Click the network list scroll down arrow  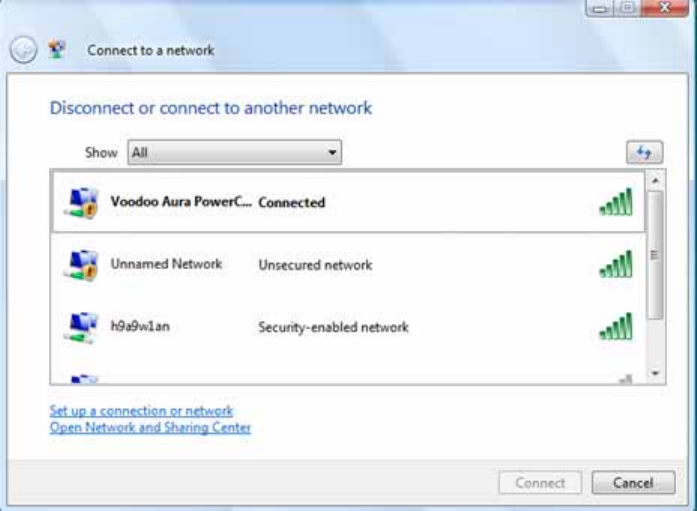click(x=655, y=374)
